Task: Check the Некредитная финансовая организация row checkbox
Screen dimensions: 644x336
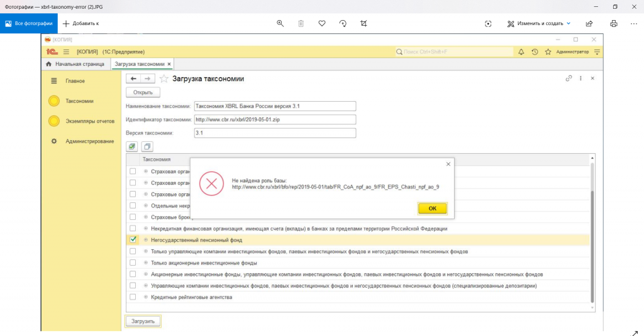Action: (x=133, y=228)
